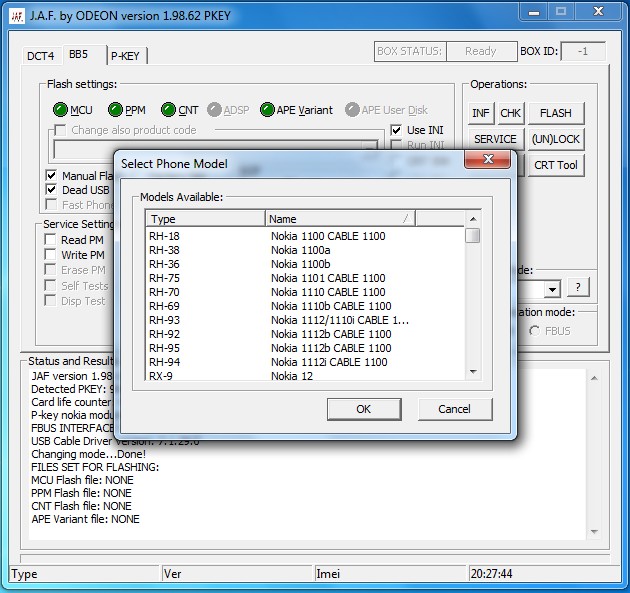630x593 pixels.
Task: Sort models by Type column header
Action: pos(205,218)
